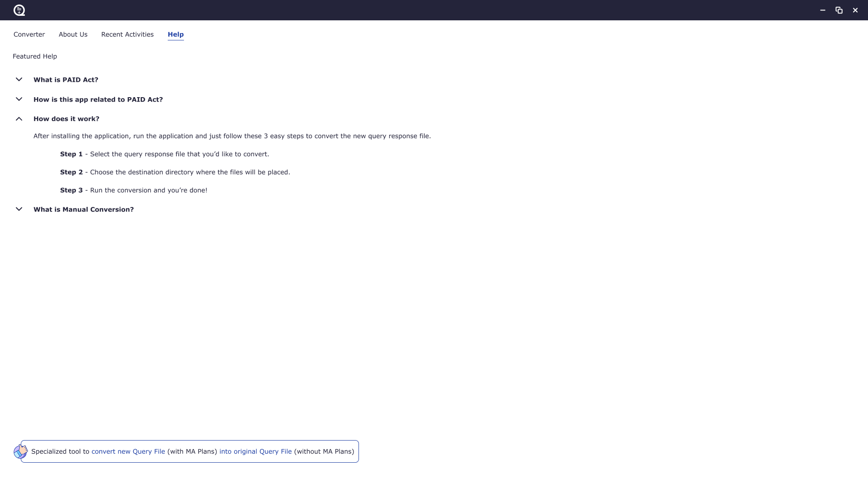Screen dimensions: 868x488
Task: Click the 'How does it work?' heading
Action: (66, 118)
